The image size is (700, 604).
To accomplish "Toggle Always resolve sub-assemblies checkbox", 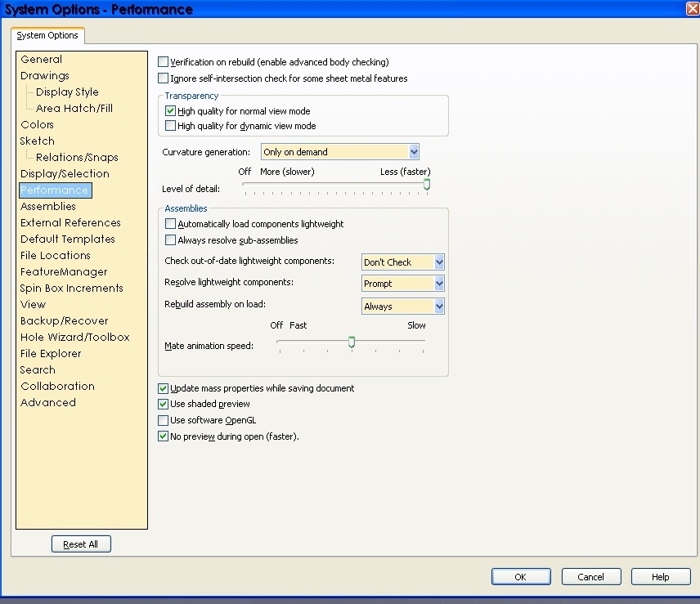I will click(170, 240).
